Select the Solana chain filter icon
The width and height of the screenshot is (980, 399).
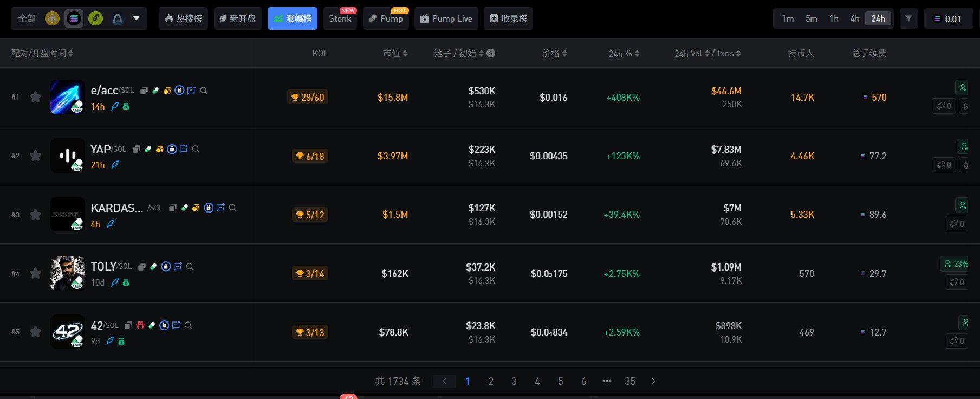tap(74, 18)
